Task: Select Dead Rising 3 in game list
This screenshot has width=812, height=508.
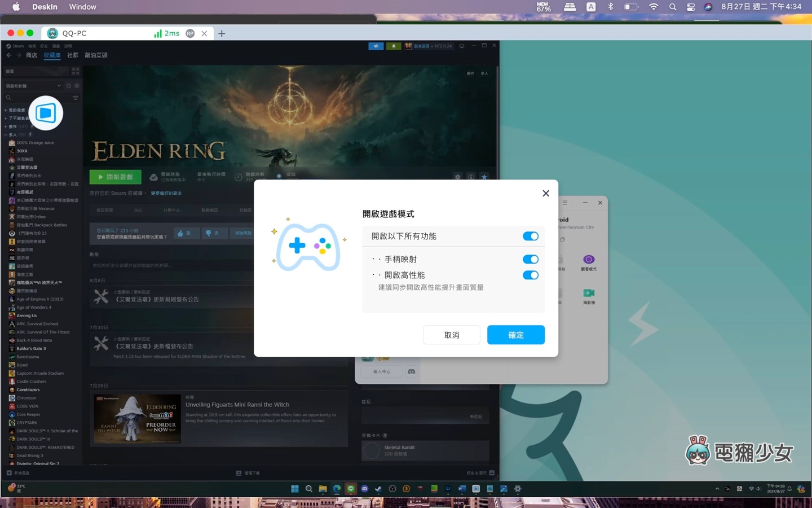Action: (x=29, y=456)
